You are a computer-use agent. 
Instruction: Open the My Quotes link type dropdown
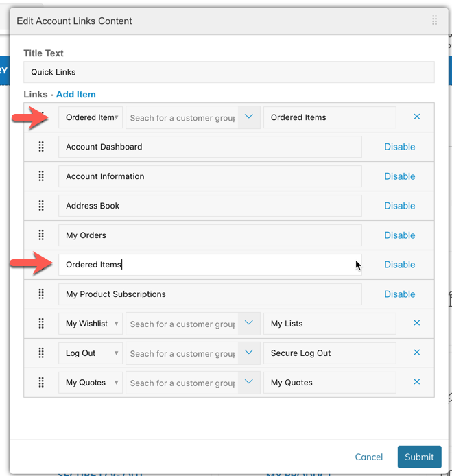tap(91, 383)
